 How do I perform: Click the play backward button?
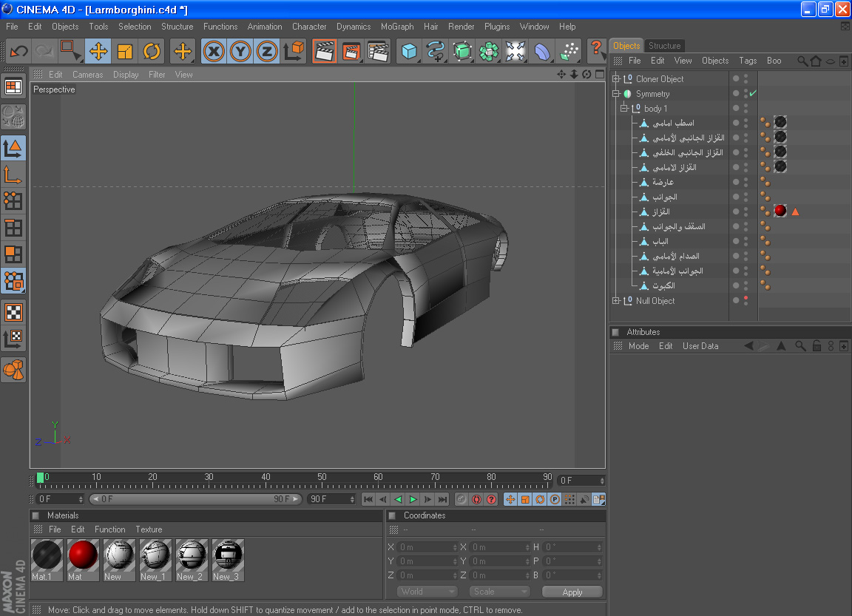click(399, 499)
